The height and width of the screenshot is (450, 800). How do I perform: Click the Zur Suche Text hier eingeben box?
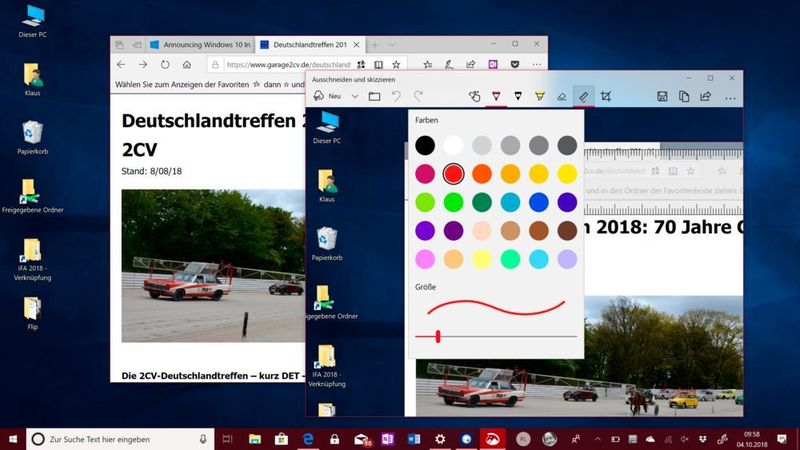coord(120,439)
